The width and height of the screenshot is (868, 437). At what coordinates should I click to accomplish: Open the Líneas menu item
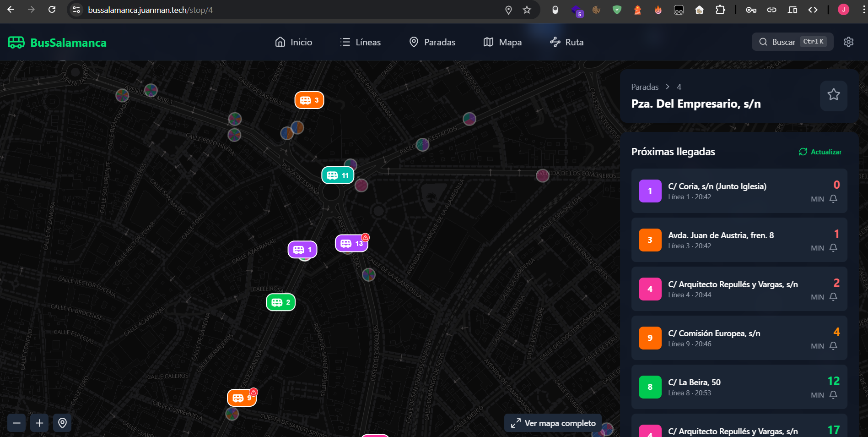coord(361,42)
